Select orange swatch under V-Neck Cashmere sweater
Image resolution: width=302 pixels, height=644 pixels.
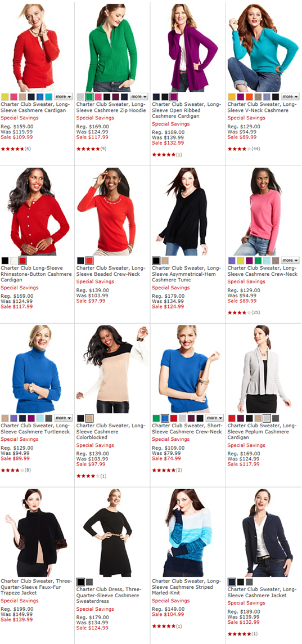[x=249, y=97]
